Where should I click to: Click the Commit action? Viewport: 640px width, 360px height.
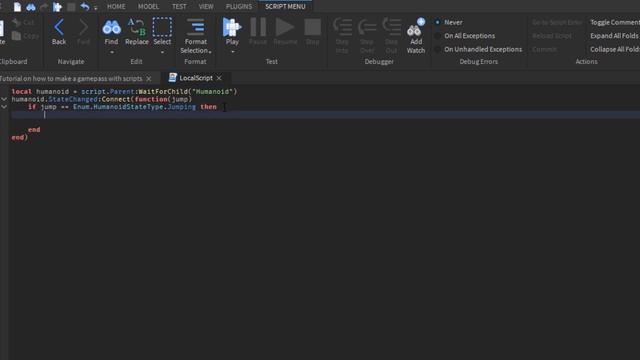(x=544, y=49)
